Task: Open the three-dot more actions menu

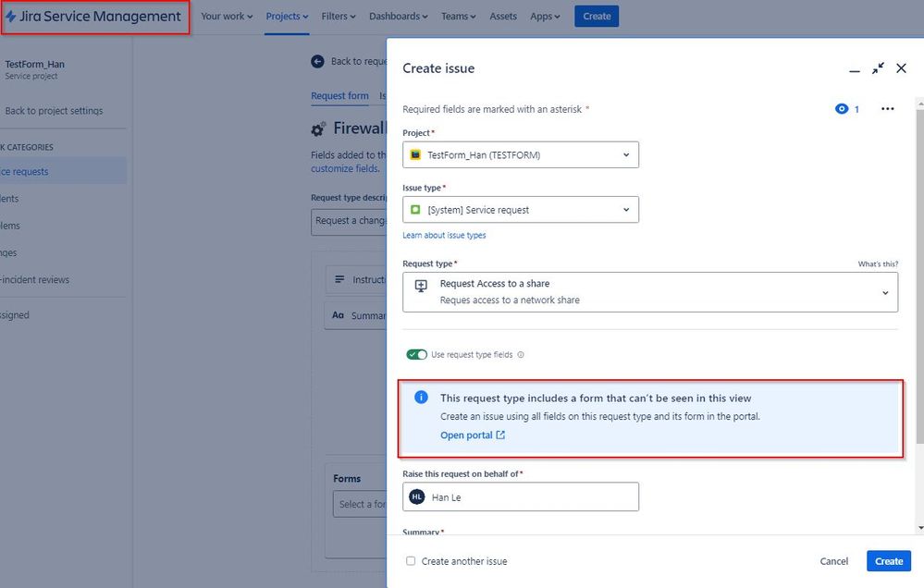Action: 887,109
